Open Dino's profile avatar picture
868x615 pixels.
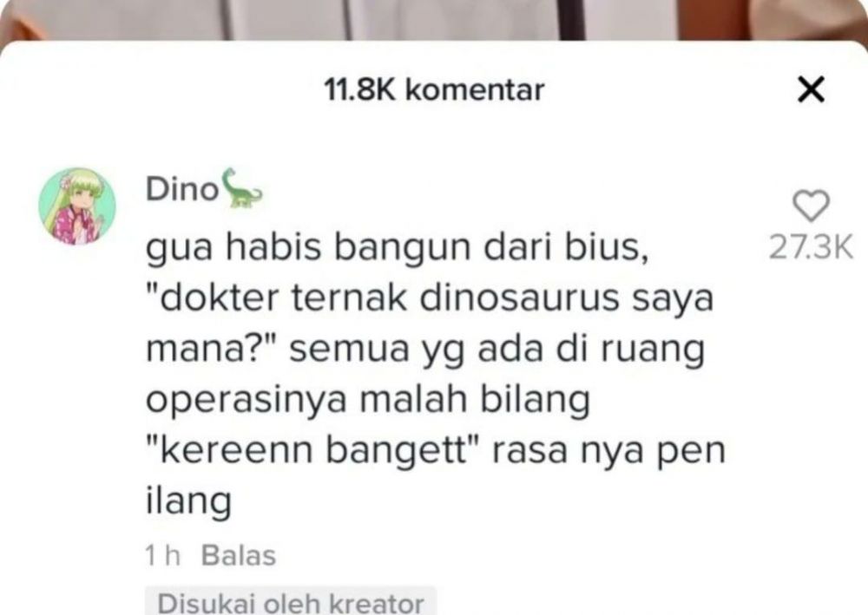77,206
